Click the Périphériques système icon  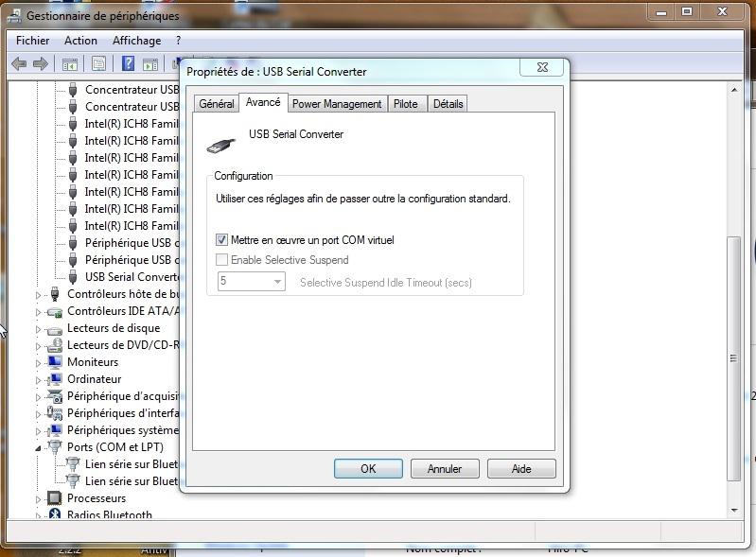(x=55, y=429)
